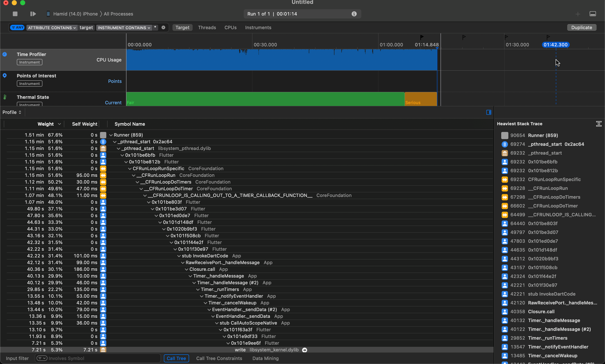Select the Call Tree Constraints tab
Screen dimensions: 605x364
219,358
